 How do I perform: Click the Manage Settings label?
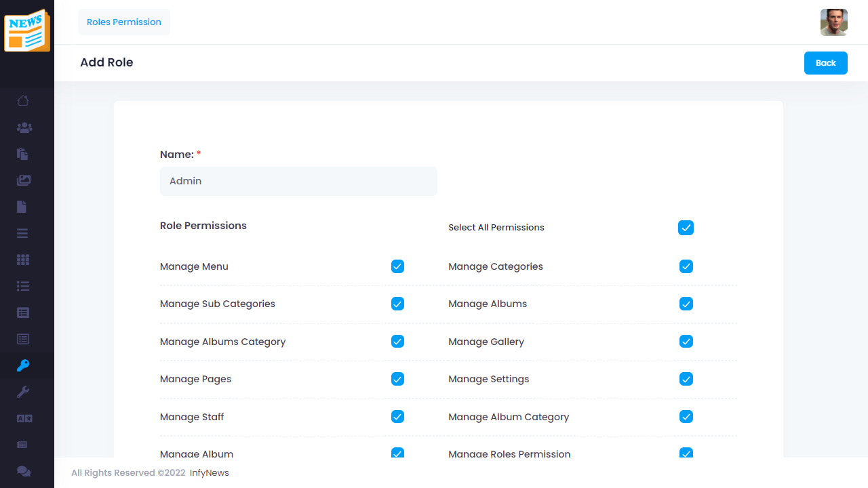[488, 379]
